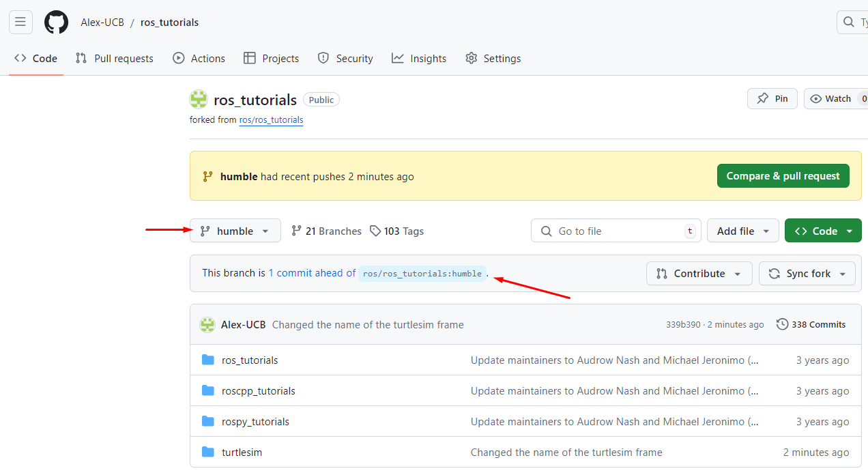Switch to the Code tab

click(x=35, y=59)
